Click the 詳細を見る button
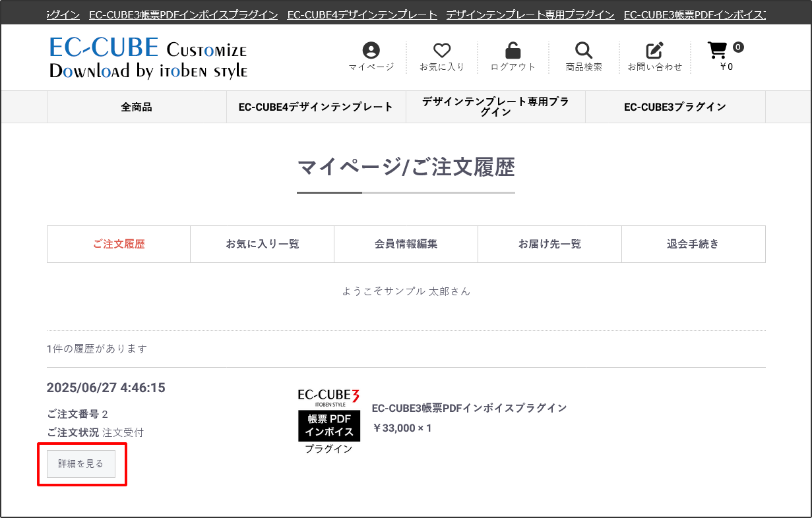812x518 pixels. pos(81,464)
